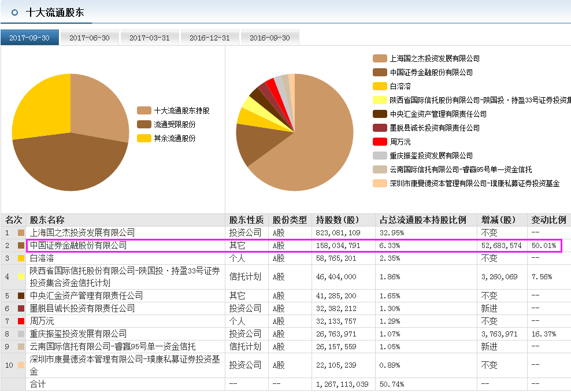This screenshot has width=571, height=392.
Task: Click the 十大流通股东 section title
Action: [x=55, y=12]
